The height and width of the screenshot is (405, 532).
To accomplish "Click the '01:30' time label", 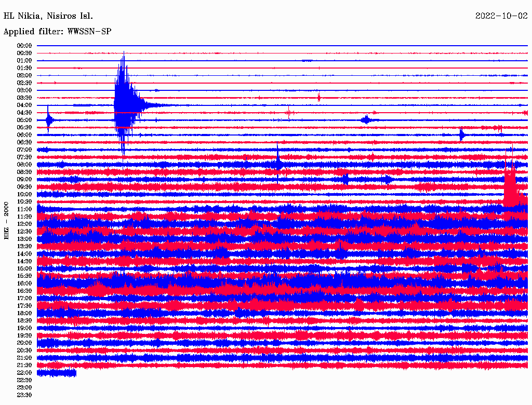I will (24, 68).
